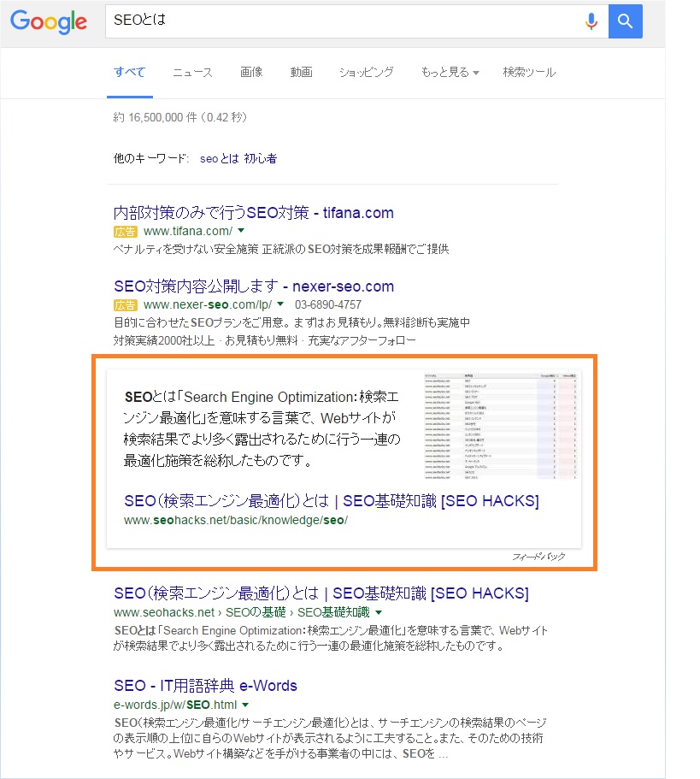Expand the arrow next to www.tifana.com/
The image size is (700, 779).
(x=241, y=231)
